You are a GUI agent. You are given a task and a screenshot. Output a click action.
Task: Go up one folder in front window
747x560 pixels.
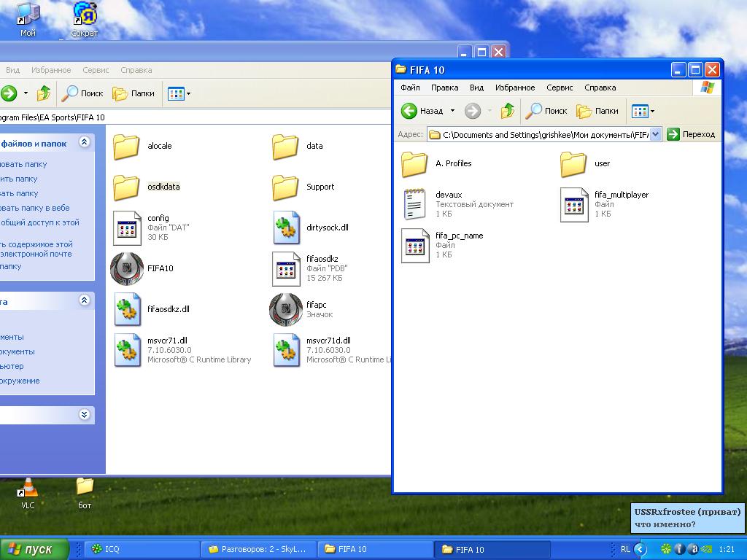(508, 111)
